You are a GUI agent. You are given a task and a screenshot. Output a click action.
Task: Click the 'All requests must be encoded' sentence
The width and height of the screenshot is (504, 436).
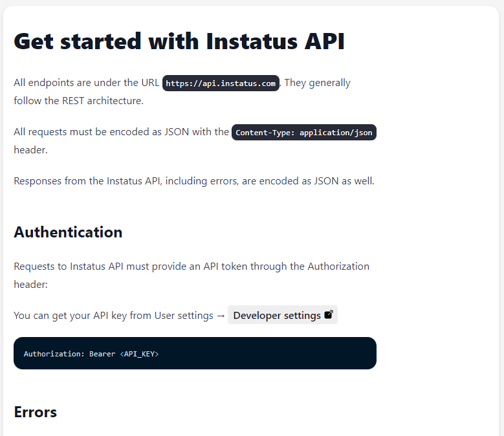[121, 132]
